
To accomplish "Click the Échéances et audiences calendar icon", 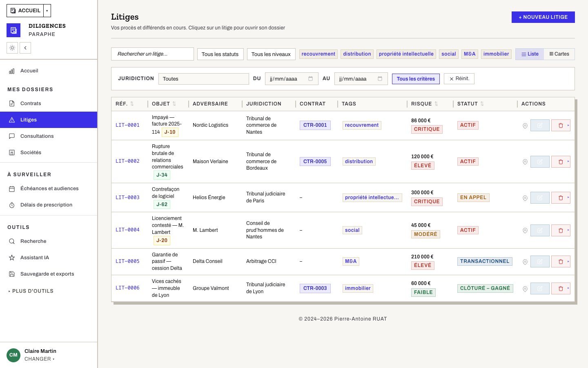I will (12, 188).
